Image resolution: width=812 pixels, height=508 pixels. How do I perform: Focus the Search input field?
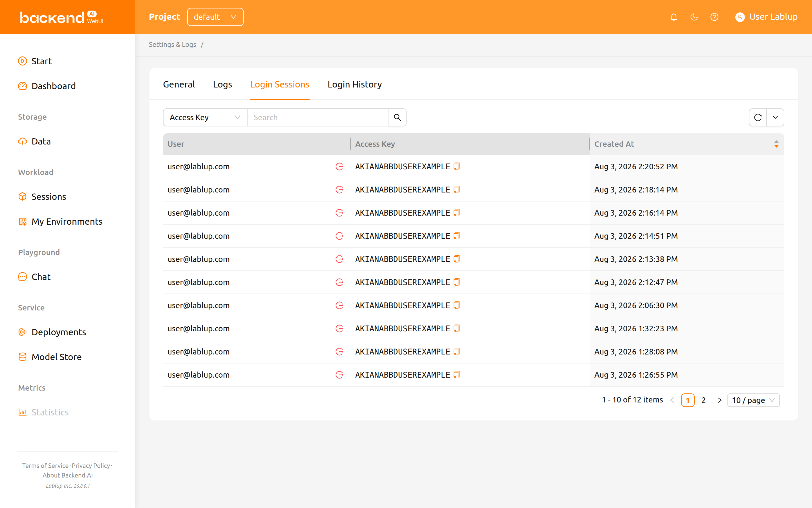coord(318,118)
